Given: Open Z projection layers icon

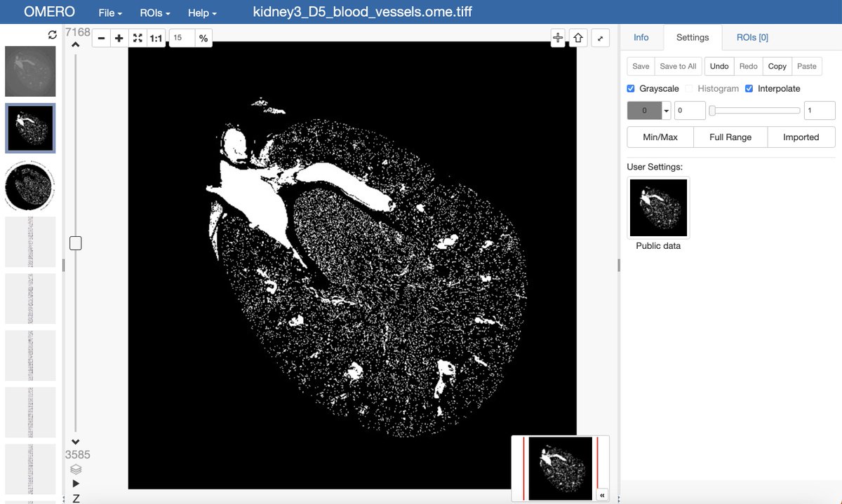Looking at the screenshot, I should coord(76,469).
